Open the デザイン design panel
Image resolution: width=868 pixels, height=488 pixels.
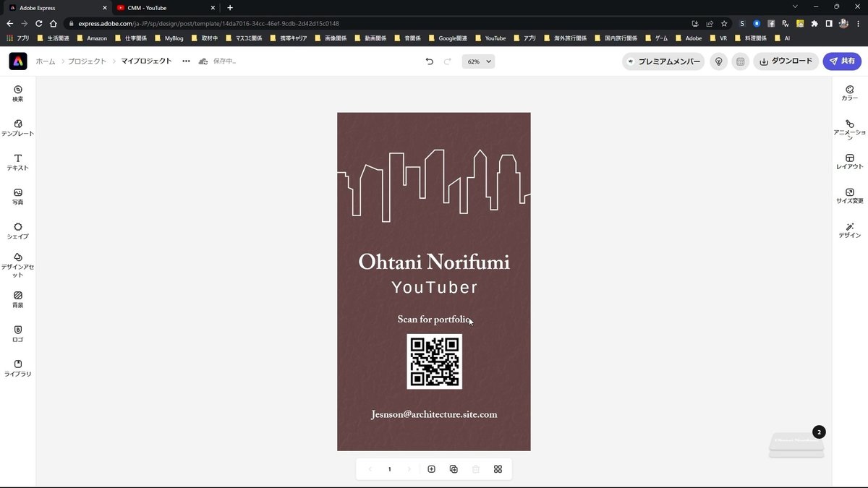[x=850, y=231]
